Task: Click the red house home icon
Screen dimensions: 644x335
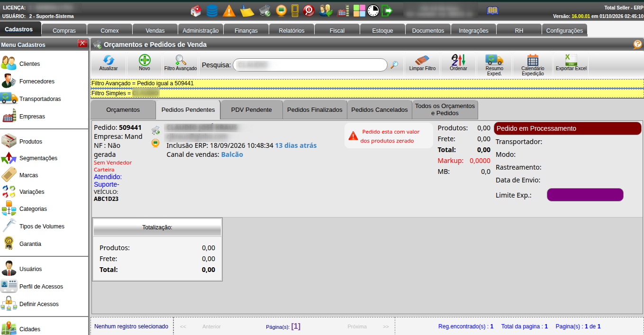Action: 196,10
